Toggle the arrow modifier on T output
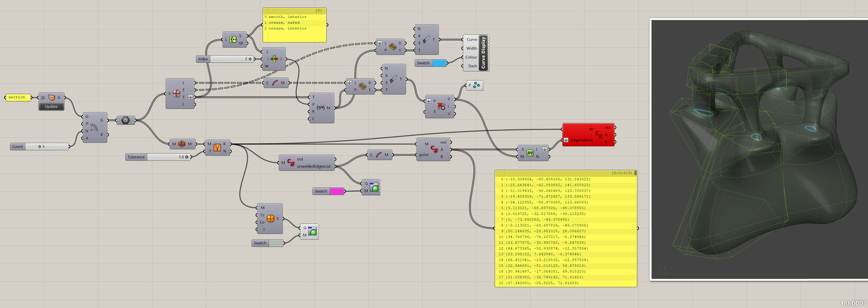 190,97
